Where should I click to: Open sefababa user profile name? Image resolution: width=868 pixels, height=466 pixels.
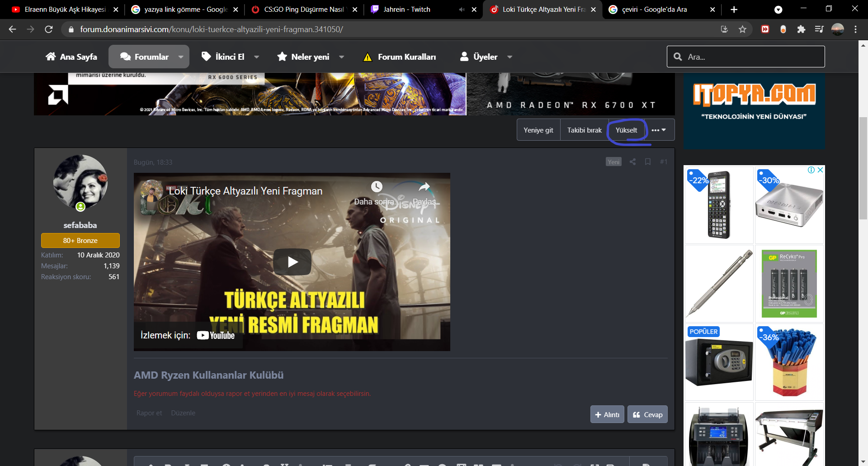[80, 225]
